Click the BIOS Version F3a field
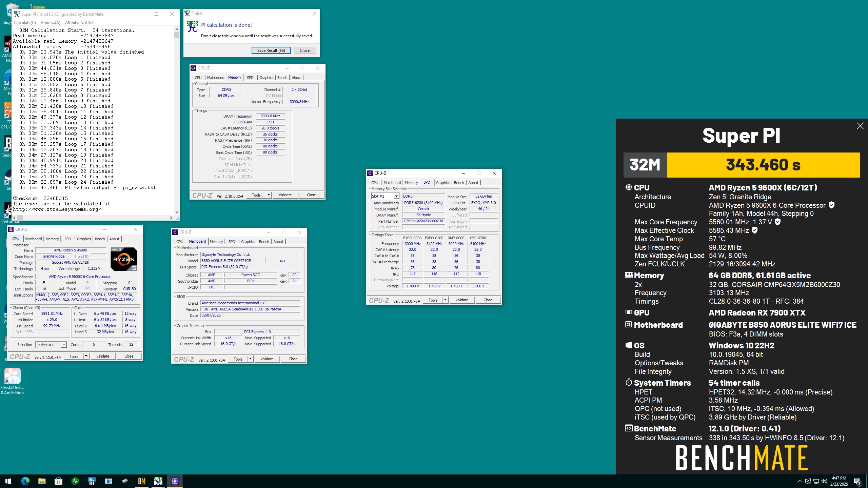 pos(250,309)
